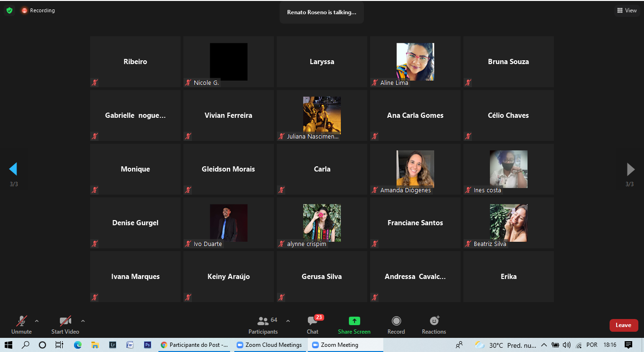Viewport: 644px width, 352px height.
Task: Switch to Zoom Cloud Meetings taskbar window
Action: tap(269, 345)
